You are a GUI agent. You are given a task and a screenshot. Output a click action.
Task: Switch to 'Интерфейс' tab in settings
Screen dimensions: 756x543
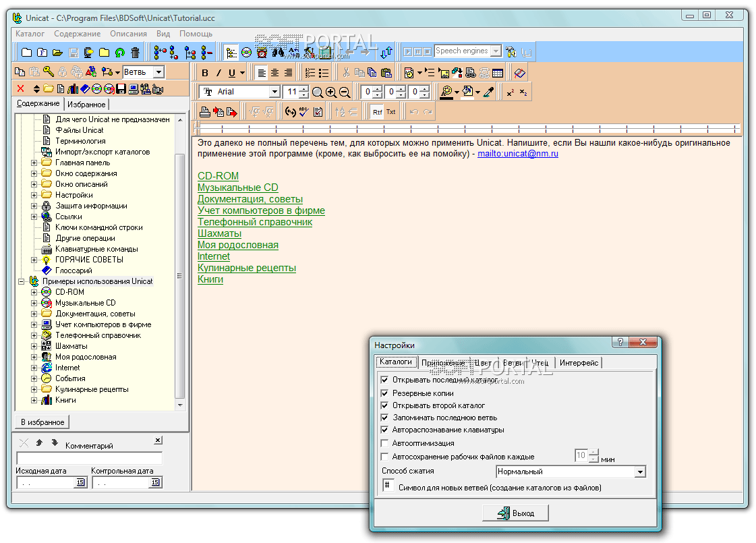(x=579, y=363)
